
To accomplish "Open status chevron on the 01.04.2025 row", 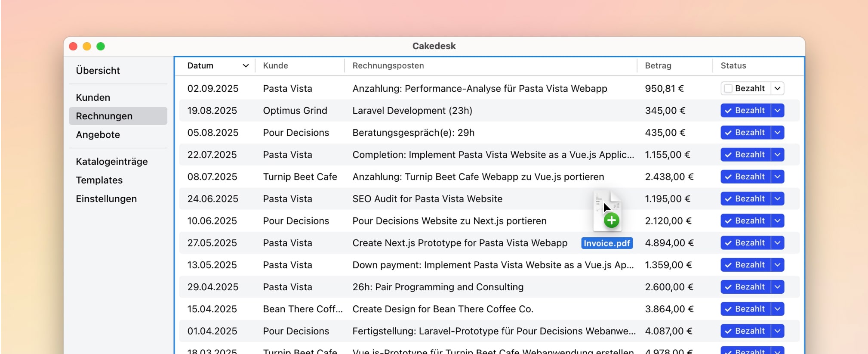I will [x=778, y=331].
